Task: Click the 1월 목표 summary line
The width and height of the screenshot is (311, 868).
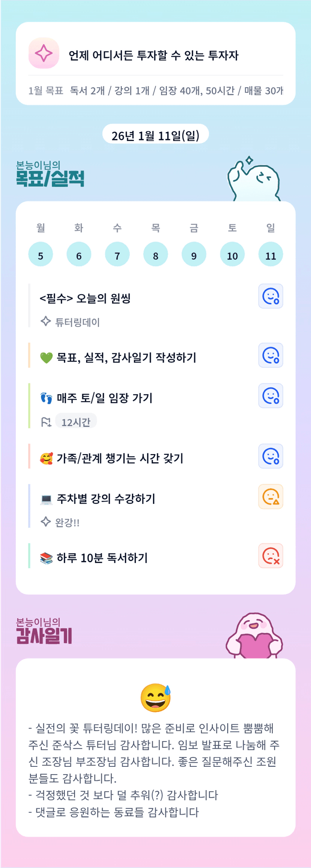Action: pos(155,91)
